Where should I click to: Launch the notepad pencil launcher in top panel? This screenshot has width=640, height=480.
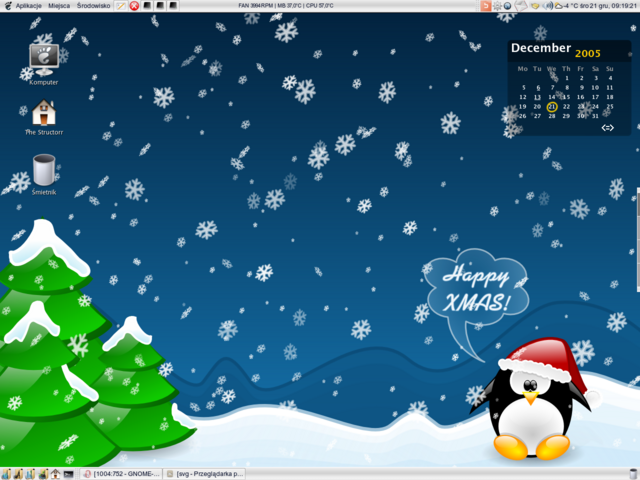[120, 6]
